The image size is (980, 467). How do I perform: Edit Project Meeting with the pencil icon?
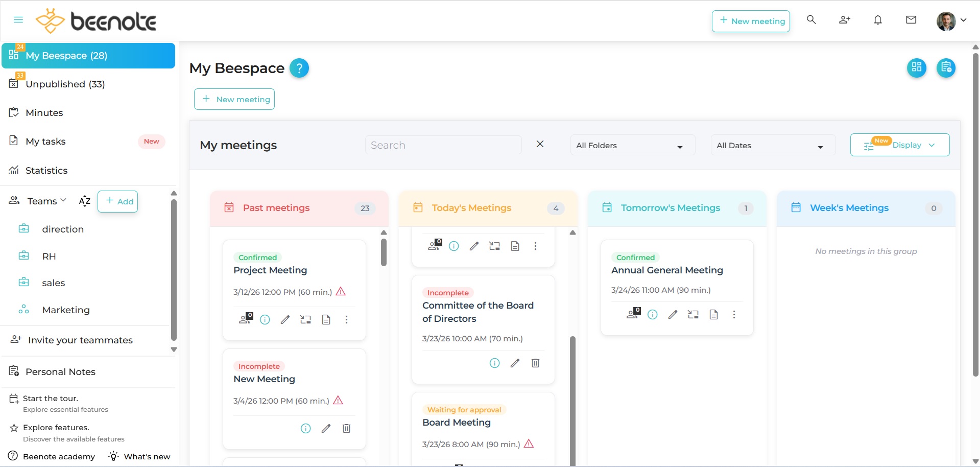coord(285,320)
